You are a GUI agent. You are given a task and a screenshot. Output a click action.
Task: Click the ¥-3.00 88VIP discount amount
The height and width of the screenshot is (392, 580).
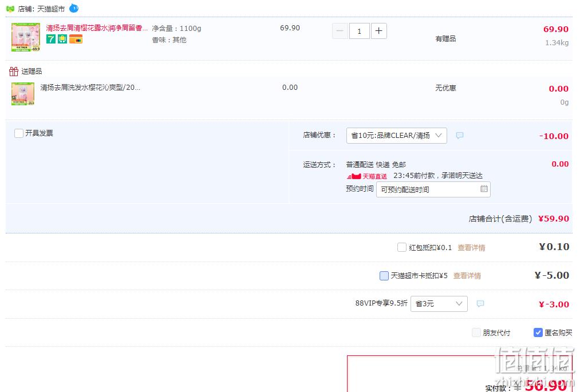tap(554, 304)
